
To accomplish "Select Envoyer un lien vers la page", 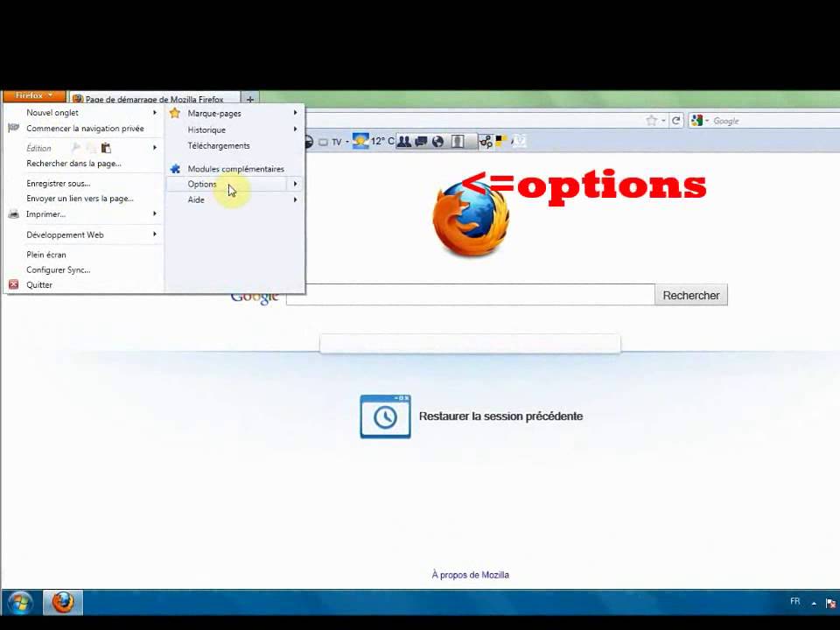I will 80,199.
